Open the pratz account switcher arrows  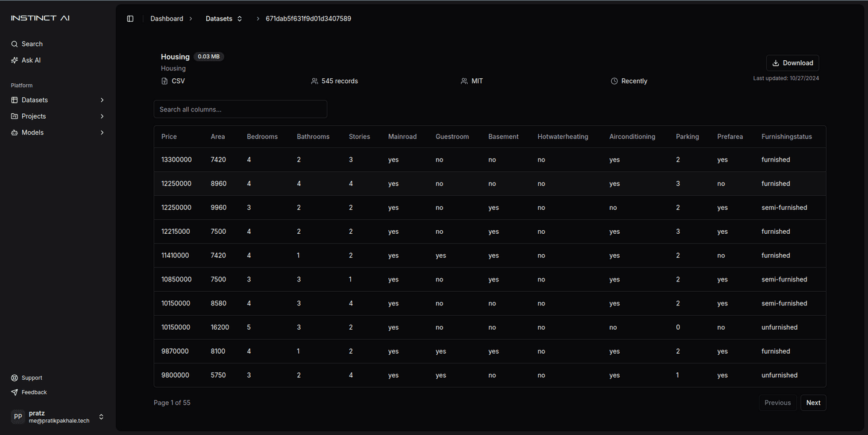coord(101,417)
